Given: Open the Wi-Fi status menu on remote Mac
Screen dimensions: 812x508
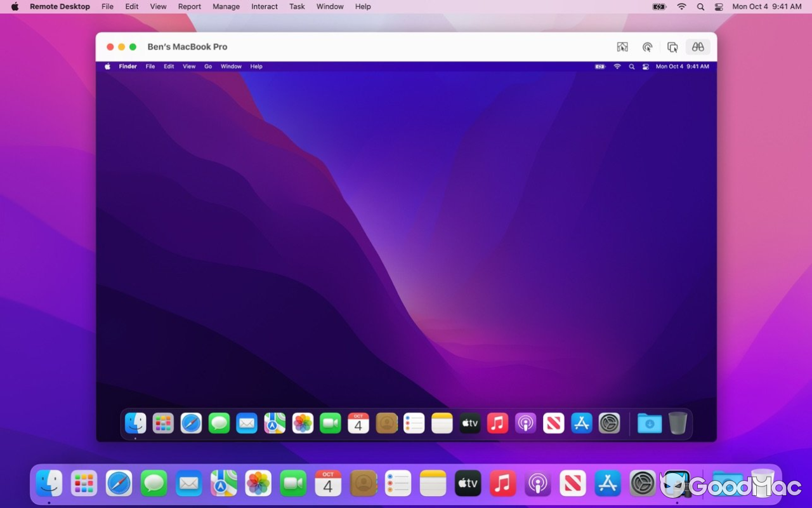Looking at the screenshot, I should [617, 66].
